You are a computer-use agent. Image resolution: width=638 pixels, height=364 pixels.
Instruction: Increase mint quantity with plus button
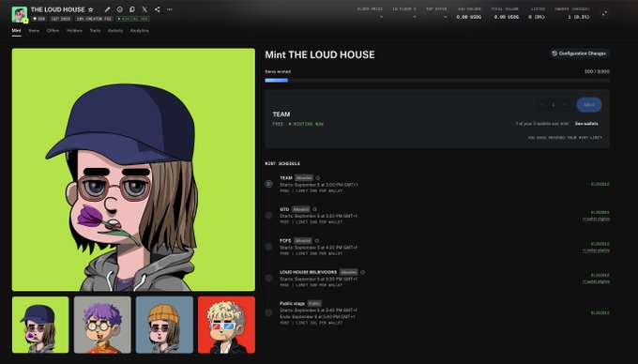coord(565,105)
